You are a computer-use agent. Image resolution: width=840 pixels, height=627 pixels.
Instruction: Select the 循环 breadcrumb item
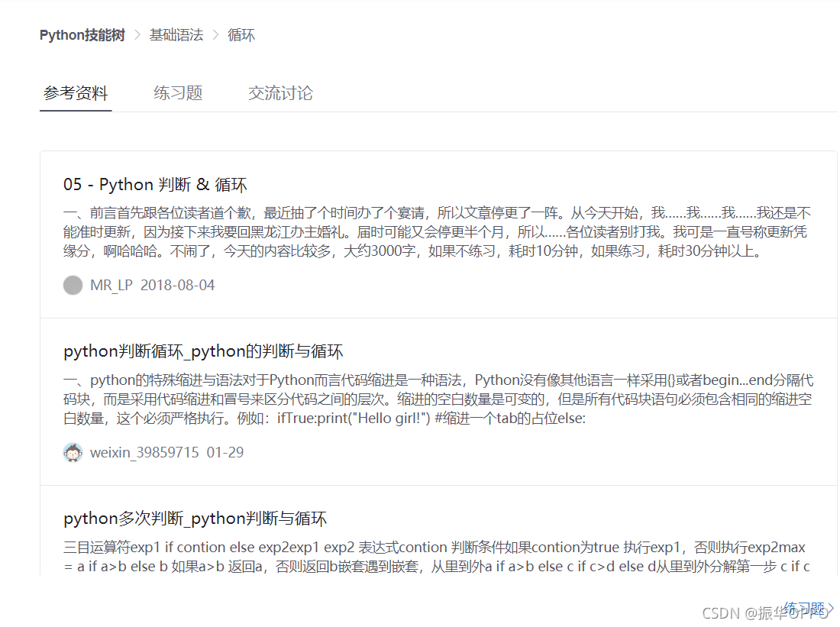pos(241,35)
